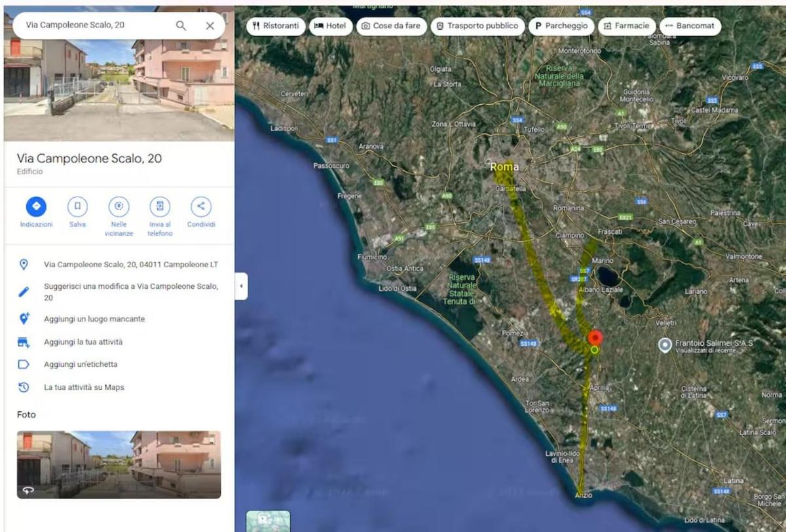Collapse the side panel arrow
This screenshot has height=532, width=786.
241,286
